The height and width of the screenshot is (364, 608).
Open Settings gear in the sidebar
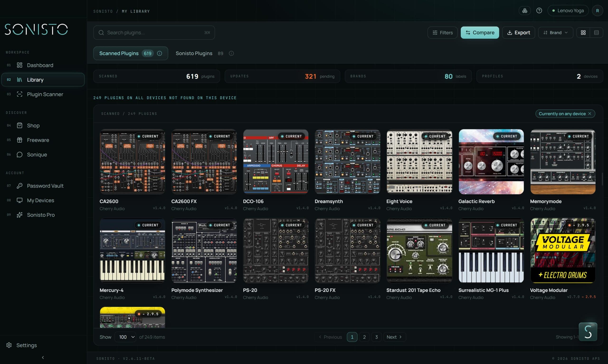pos(22,345)
